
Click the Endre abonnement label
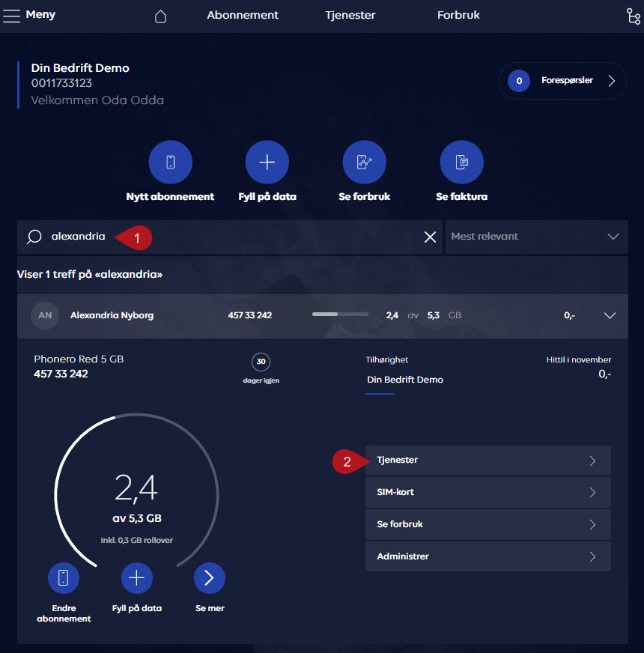tap(64, 613)
